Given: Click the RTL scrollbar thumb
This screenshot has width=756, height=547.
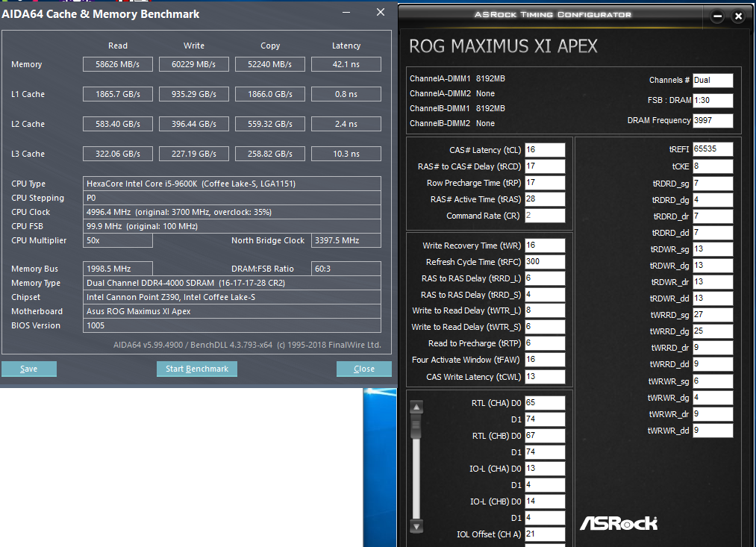Looking at the screenshot, I should pyautogui.click(x=416, y=427).
